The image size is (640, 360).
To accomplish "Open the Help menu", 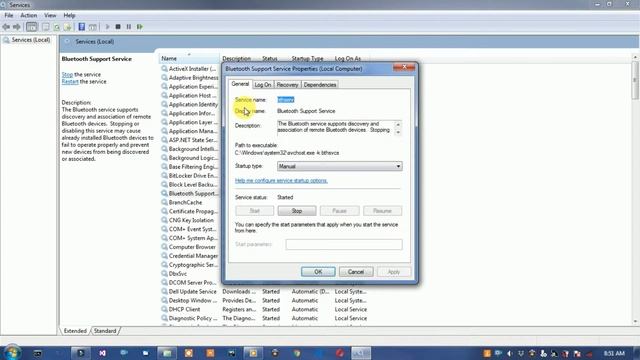I will click(69, 16).
